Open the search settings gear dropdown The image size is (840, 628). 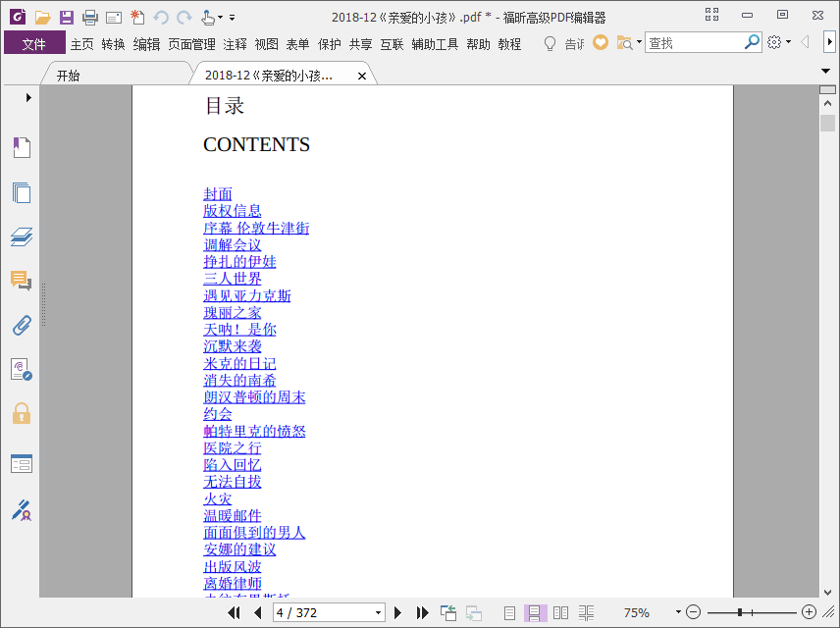pyautogui.click(x=779, y=42)
